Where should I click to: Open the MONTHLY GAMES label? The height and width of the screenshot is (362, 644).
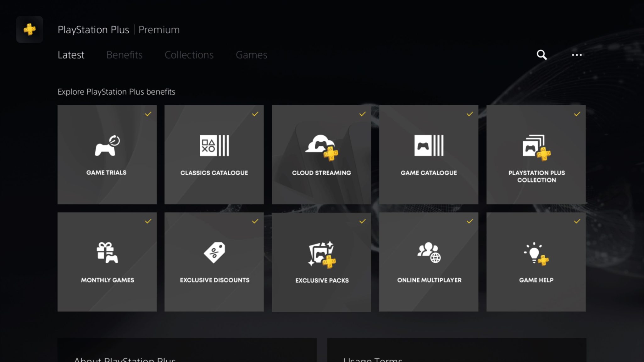[x=108, y=280]
